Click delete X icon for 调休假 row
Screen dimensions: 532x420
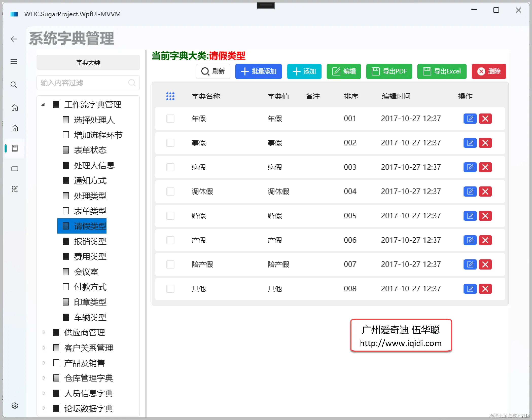click(485, 192)
